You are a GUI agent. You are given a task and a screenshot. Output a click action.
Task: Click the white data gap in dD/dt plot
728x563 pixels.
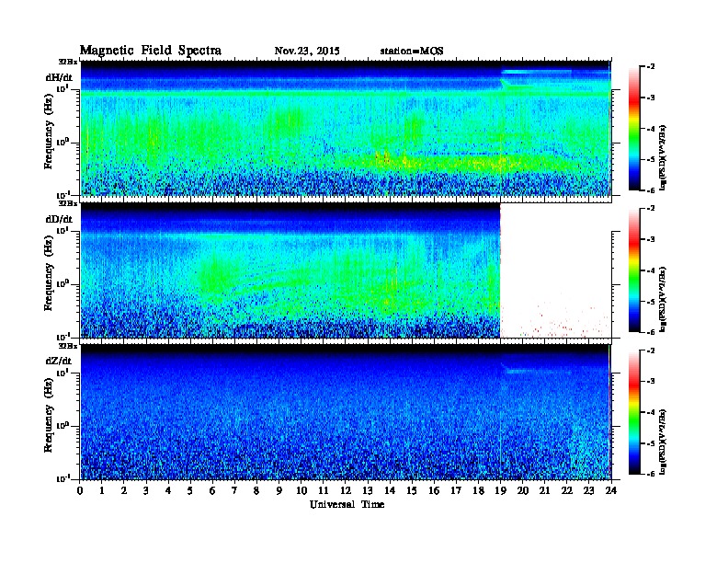(556, 270)
